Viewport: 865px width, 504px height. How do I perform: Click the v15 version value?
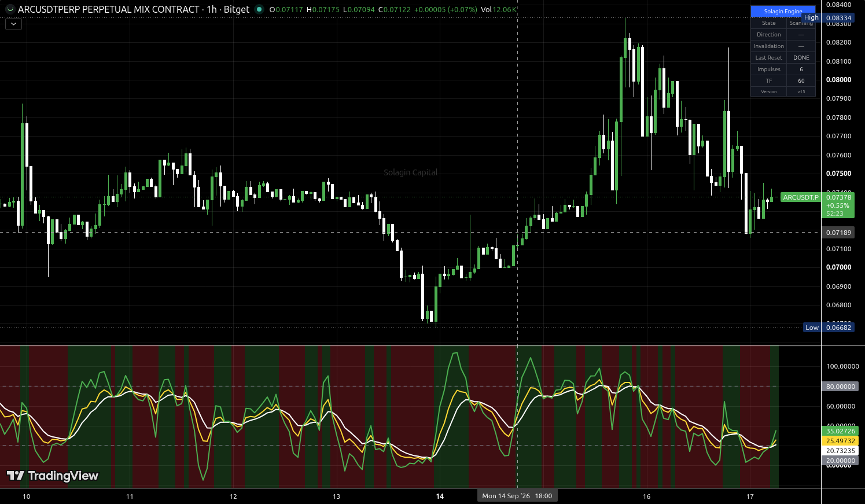(801, 91)
